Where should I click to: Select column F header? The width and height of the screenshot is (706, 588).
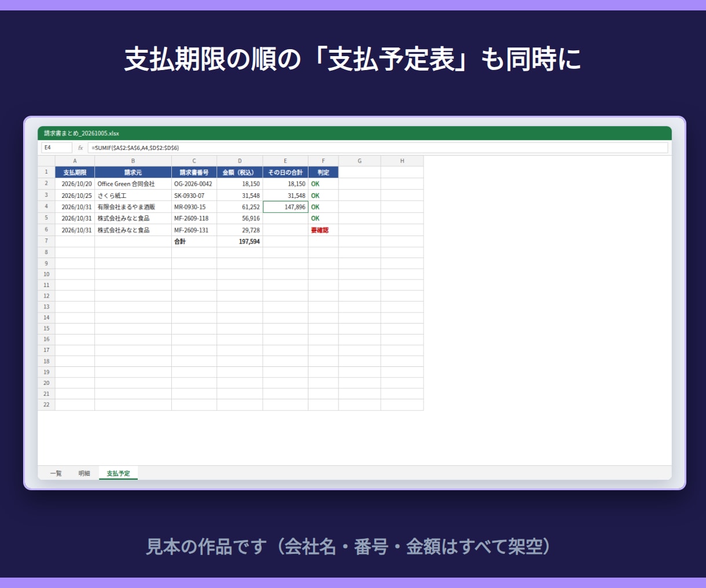click(x=323, y=161)
